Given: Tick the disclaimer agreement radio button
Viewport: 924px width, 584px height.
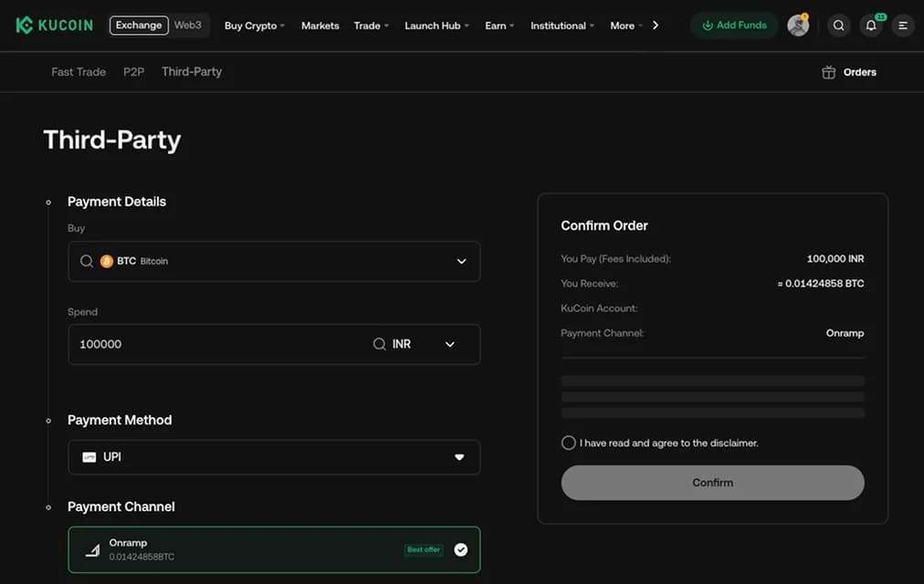Looking at the screenshot, I should point(568,443).
